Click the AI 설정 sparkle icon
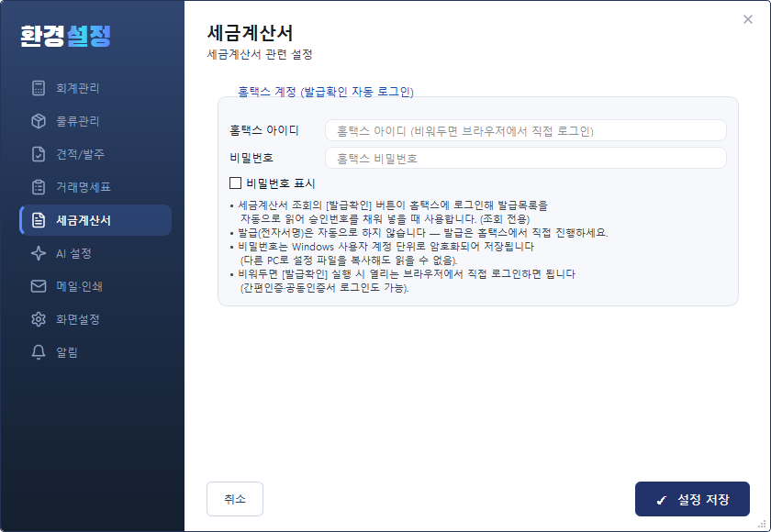This screenshot has width=771, height=532. 39,253
